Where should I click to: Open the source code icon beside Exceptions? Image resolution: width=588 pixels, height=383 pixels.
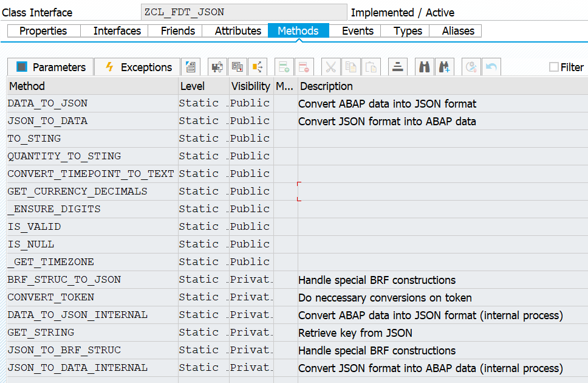191,67
